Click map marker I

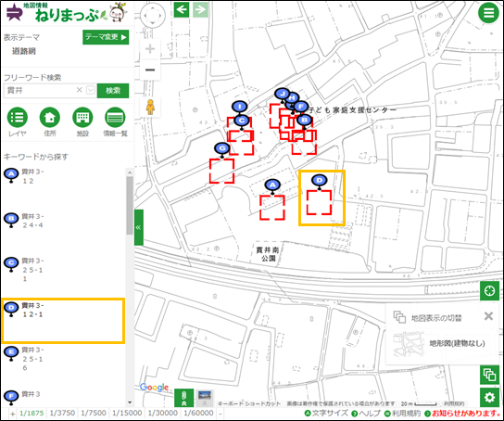pyautogui.click(x=239, y=106)
